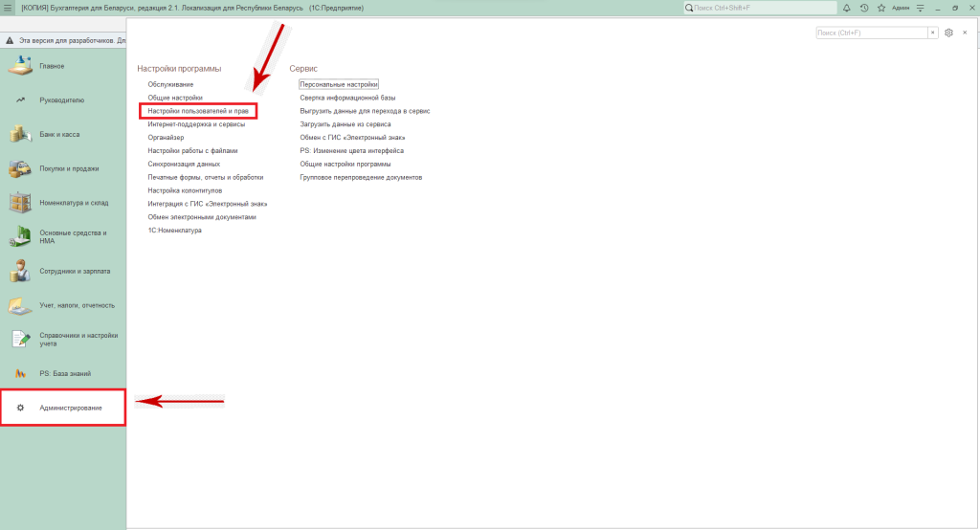Close the function menu panel
Screen dimensions: 980x530
(964, 33)
